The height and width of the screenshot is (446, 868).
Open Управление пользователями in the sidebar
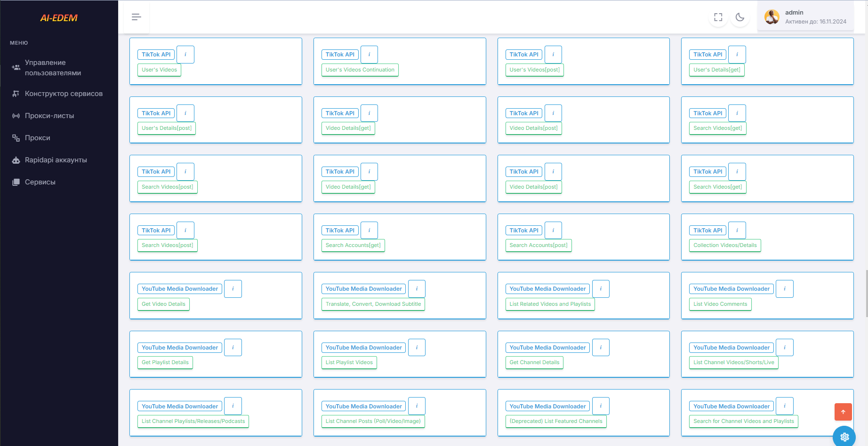pyautogui.click(x=59, y=68)
